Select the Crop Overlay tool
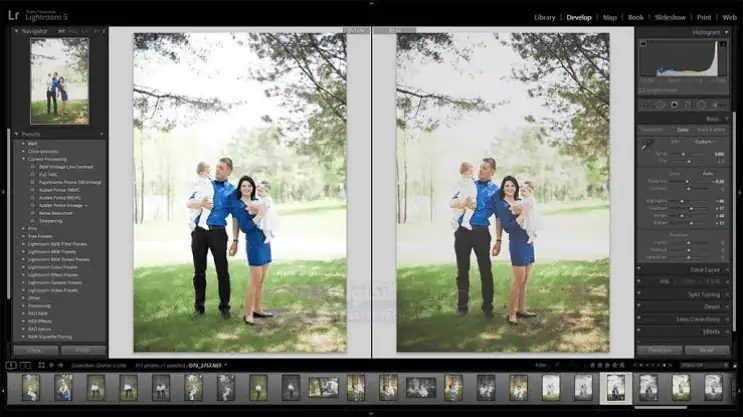743x418 pixels. [646, 105]
